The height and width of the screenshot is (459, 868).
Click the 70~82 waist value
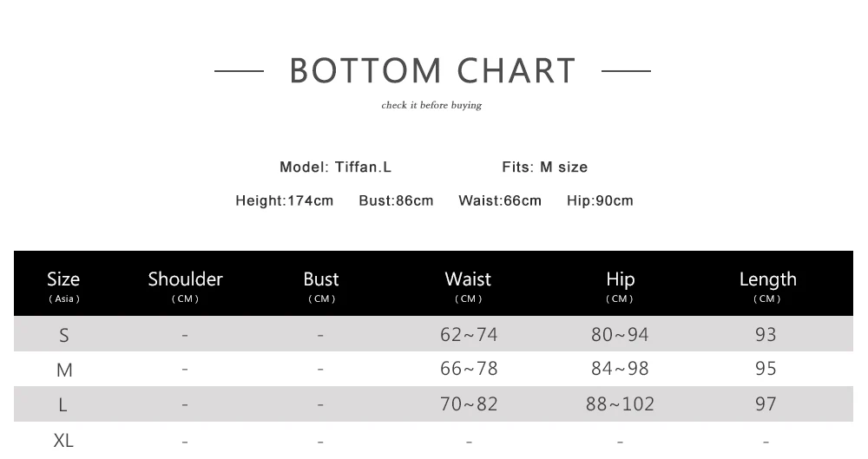tap(469, 404)
